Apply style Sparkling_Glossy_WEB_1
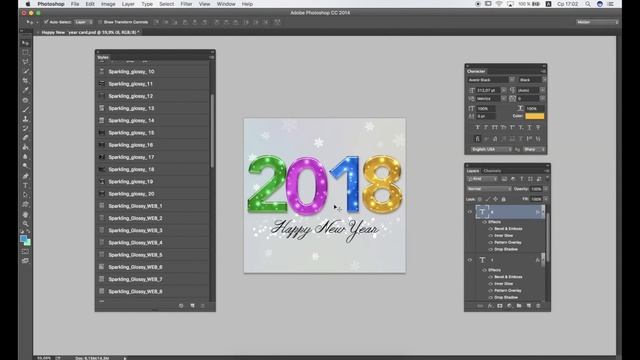 click(x=153, y=206)
